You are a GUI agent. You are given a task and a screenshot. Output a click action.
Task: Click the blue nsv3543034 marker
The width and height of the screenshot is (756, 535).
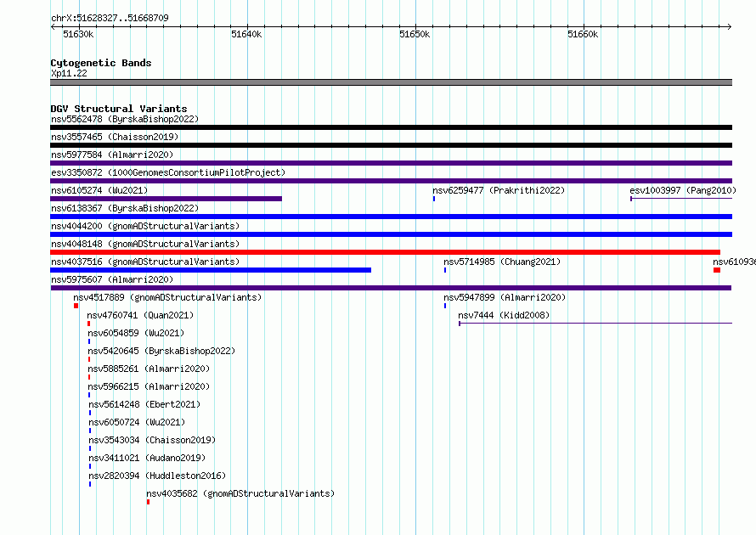tap(90, 448)
